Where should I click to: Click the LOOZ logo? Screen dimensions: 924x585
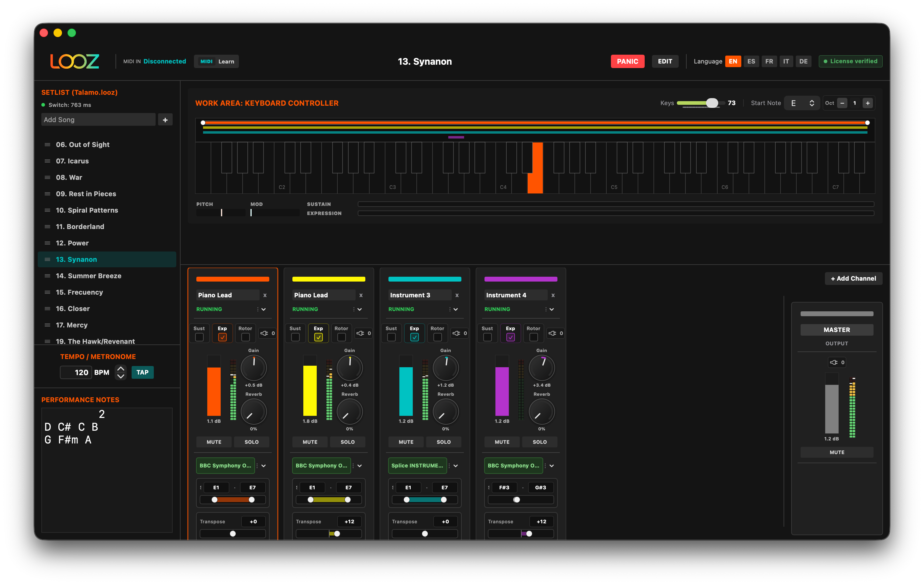(75, 61)
